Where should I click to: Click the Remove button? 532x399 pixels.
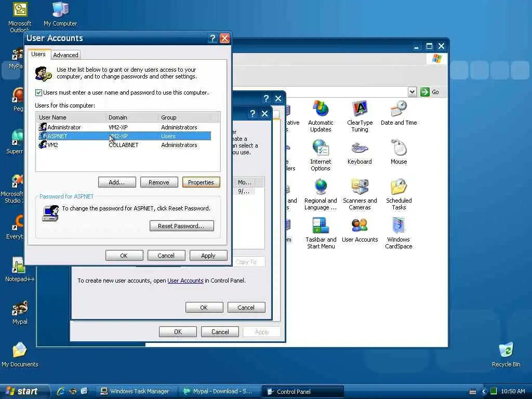(159, 182)
